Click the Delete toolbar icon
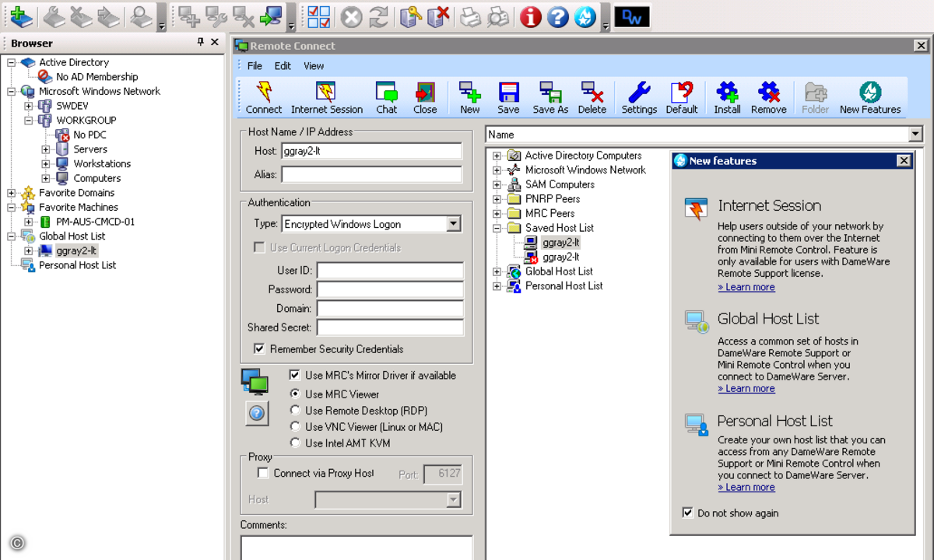This screenshot has width=934, height=560. 592,98
